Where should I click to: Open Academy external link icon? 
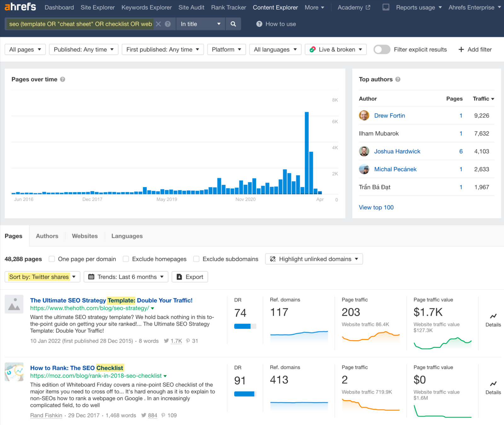[x=368, y=7]
